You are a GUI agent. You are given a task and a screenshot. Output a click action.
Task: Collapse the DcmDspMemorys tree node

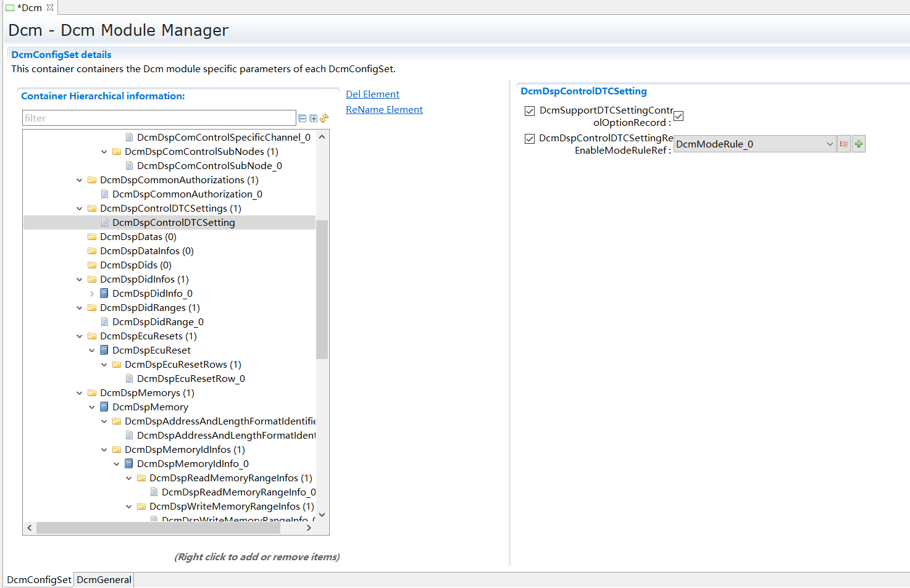coord(79,392)
